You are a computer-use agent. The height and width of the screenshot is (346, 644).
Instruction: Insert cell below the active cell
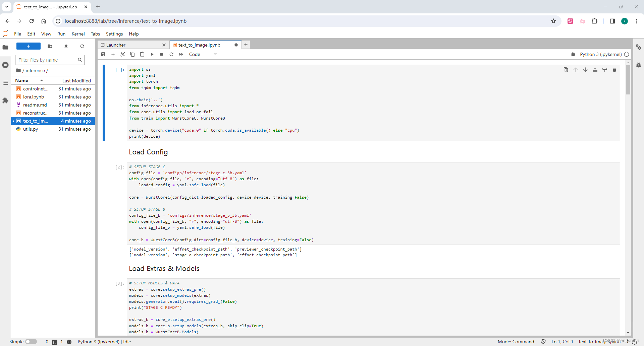[605, 70]
